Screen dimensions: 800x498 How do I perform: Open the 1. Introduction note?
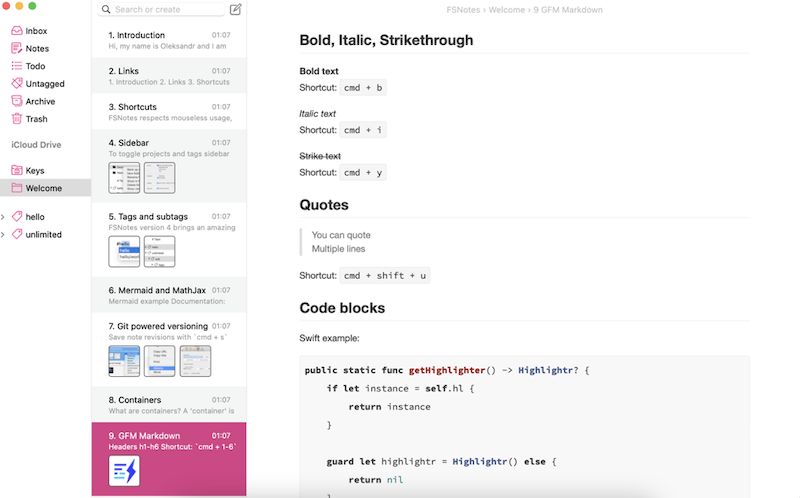[169, 40]
